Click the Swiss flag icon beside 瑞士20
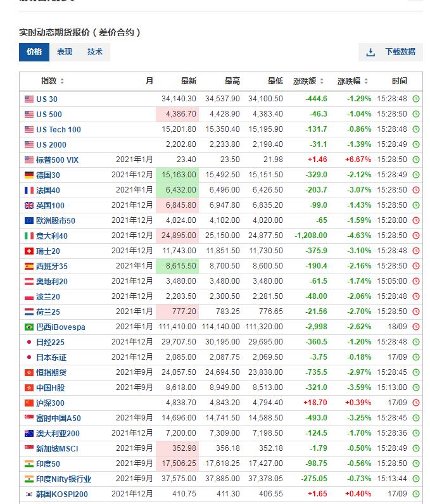This screenshot has width=430, height=504. [x=29, y=251]
